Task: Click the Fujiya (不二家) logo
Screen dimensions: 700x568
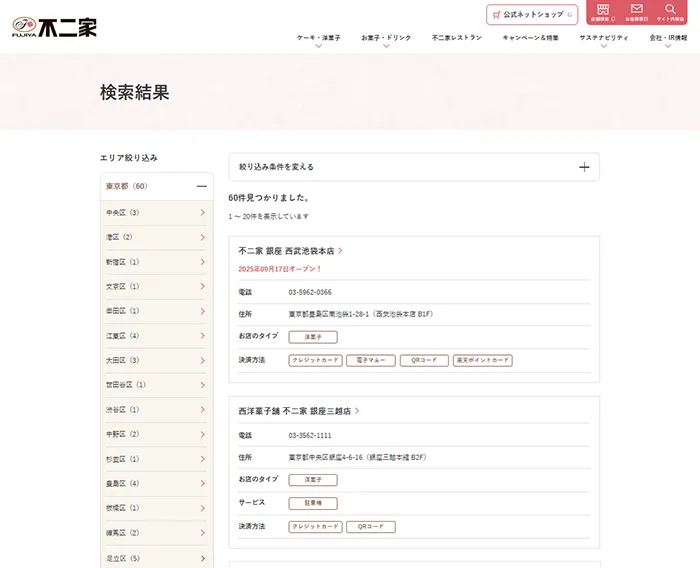Action: (x=55, y=28)
